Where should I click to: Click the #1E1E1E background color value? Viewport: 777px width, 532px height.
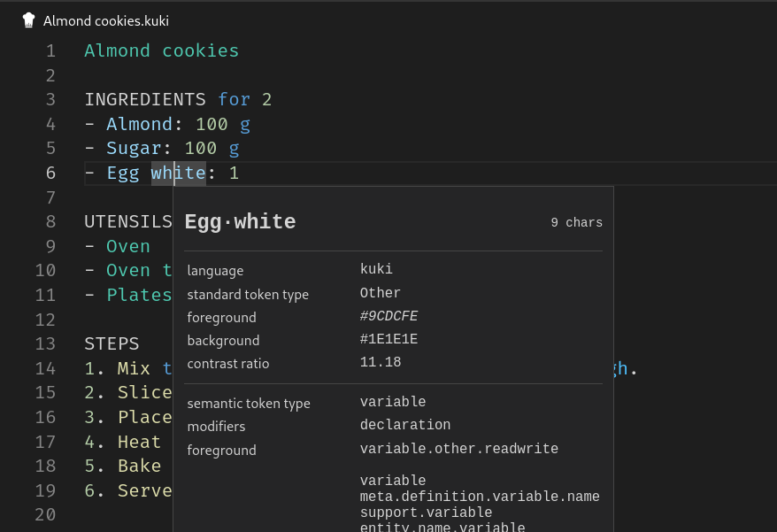(x=388, y=339)
